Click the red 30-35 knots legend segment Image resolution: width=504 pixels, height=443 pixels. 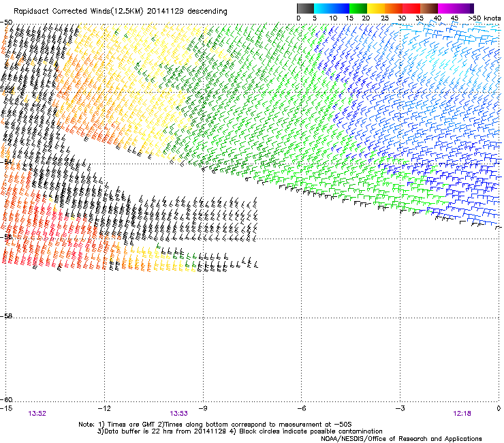pyautogui.click(x=411, y=8)
